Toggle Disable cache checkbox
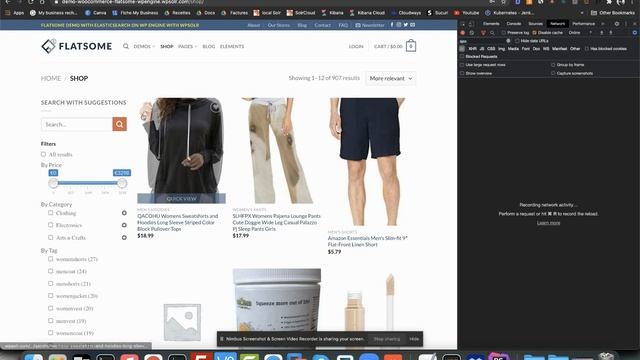This screenshot has height=360, width=640. coord(534,33)
